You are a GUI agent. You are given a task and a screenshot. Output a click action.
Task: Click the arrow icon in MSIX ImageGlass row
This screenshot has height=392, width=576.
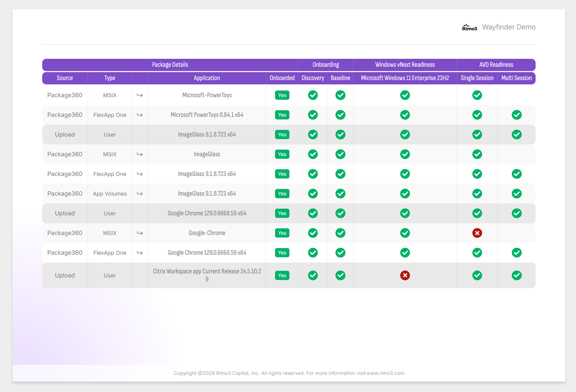[140, 154]
